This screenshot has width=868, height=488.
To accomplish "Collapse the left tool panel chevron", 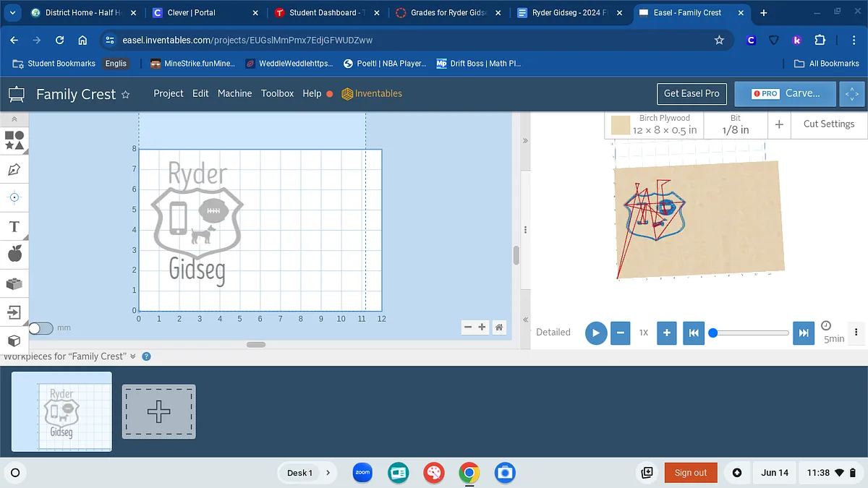I will coord(14,119).
